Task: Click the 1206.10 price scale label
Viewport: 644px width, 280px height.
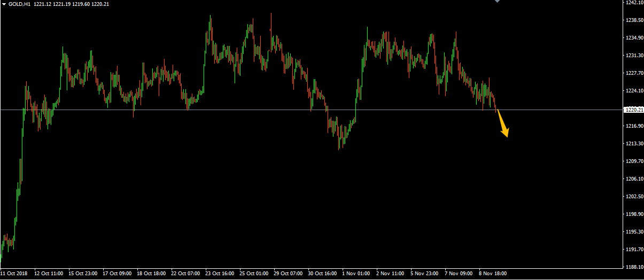Action: tap(634, 179)
